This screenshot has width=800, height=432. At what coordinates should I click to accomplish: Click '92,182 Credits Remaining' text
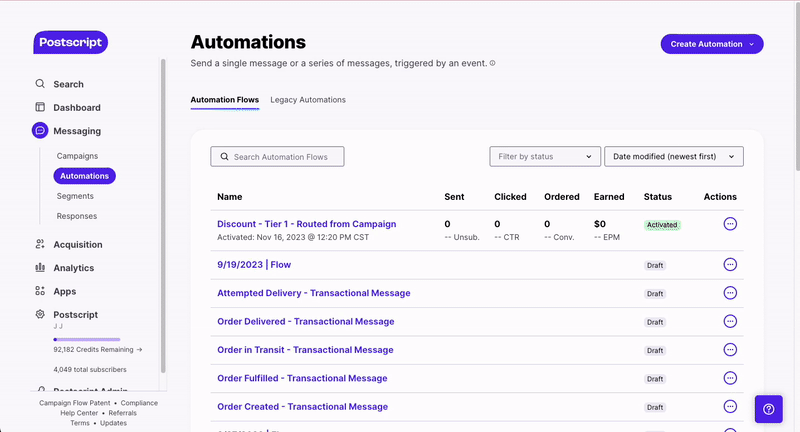point(93,349)
